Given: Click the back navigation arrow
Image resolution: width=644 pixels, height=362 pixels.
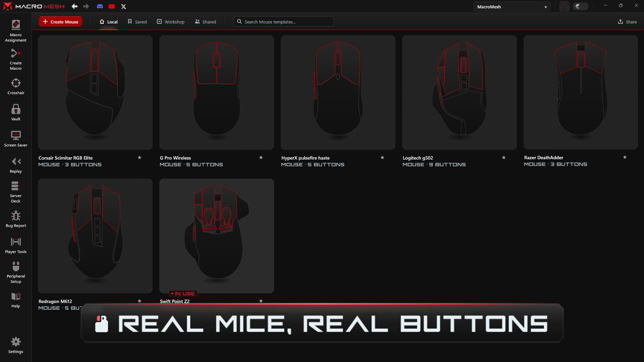Looking at the screenshot, I should pos(74,6).
